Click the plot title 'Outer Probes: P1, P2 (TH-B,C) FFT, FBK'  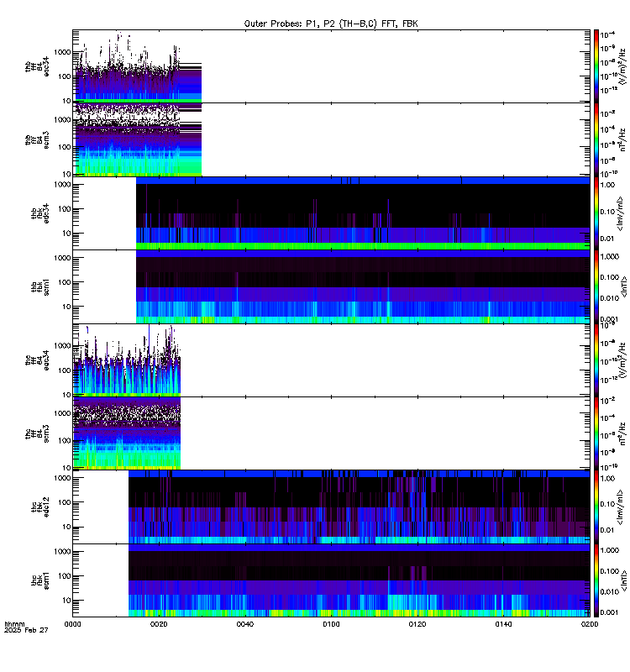331,24
